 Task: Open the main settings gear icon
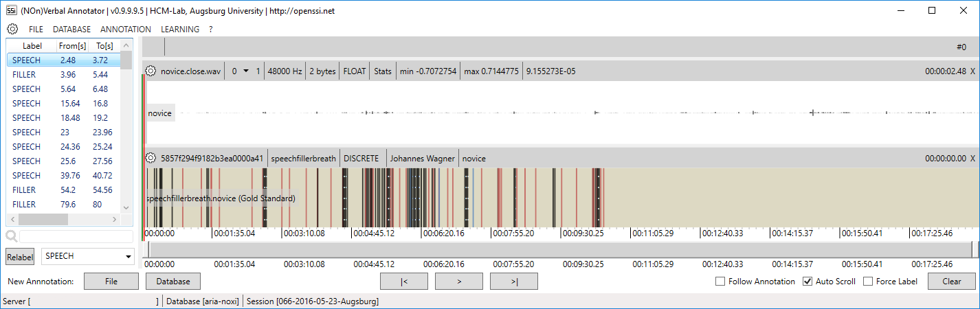pos(12,30)
